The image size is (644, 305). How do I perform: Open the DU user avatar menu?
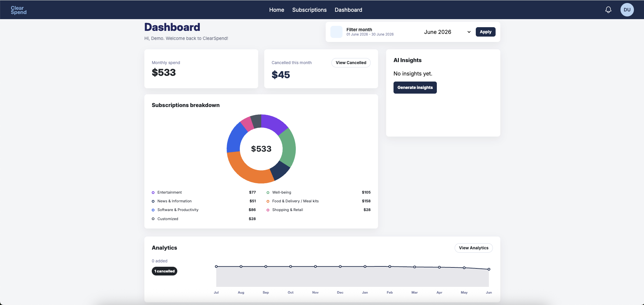pos(627,10)
